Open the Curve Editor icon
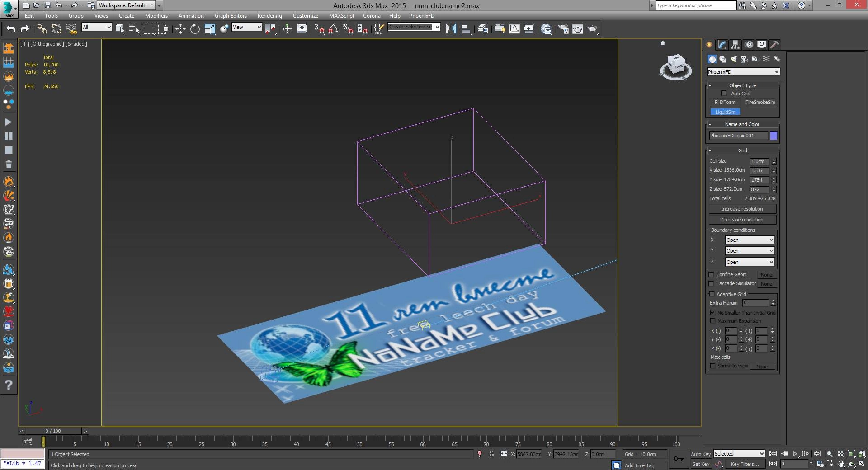This screenshot has height=470, width=868. [514, 29]
